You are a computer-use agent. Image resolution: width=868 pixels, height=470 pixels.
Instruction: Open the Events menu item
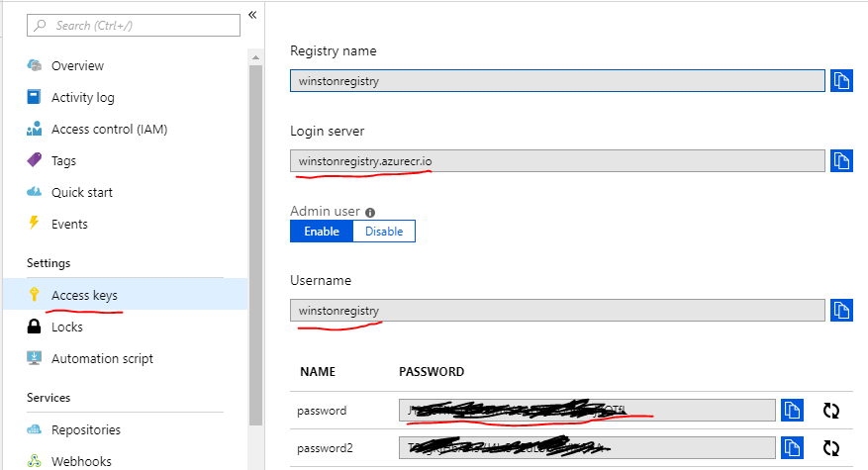[69, 224]
